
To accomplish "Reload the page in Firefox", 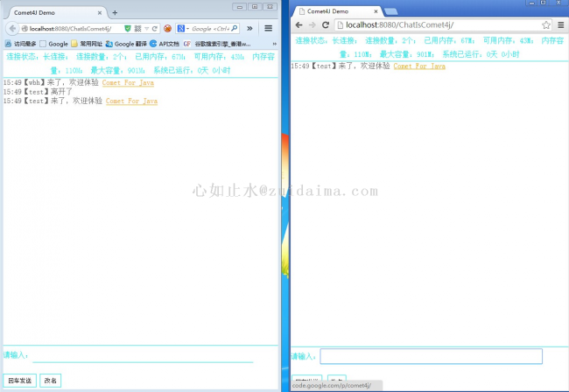I will [x=155, y=28].
